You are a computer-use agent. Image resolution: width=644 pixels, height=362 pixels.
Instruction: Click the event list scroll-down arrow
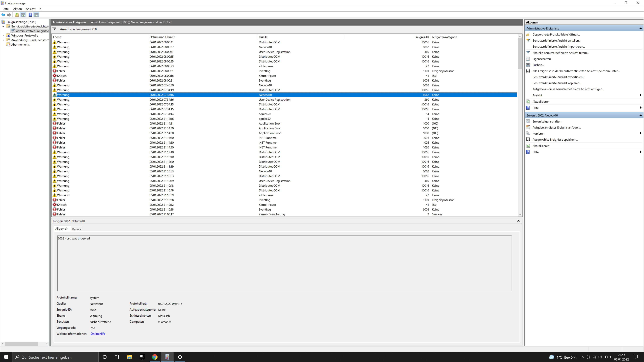520,214
